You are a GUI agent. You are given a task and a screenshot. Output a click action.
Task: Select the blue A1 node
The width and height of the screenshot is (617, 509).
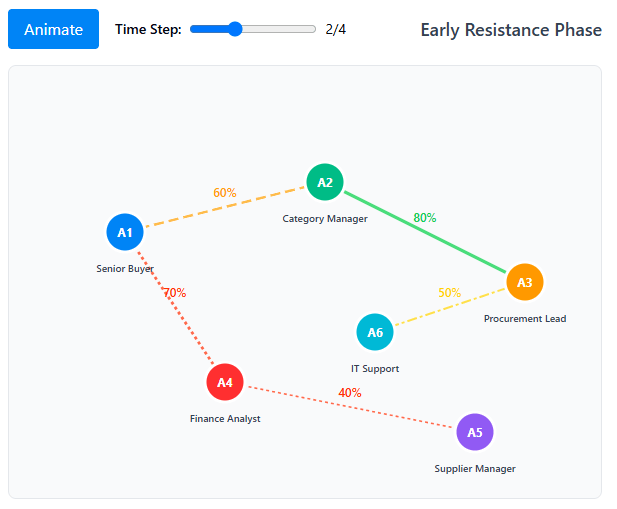(x=125, y=232)
